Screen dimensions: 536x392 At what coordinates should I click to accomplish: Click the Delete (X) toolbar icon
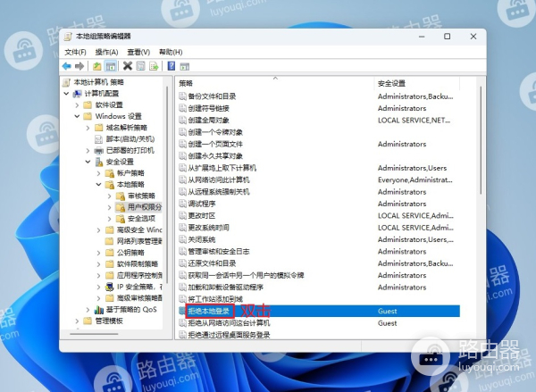point(128,66)
